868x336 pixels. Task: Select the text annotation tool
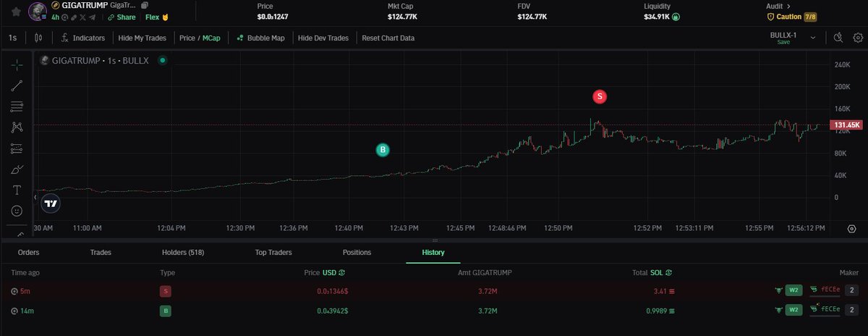17,190
